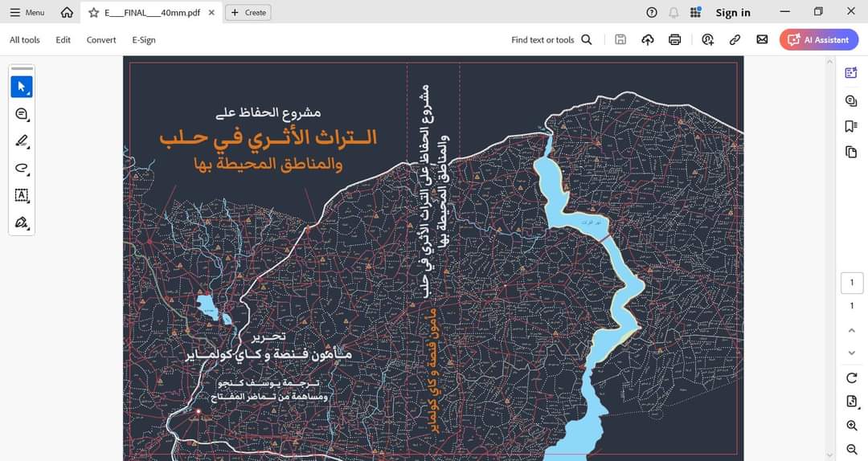Go to previous page with up chevron

tap(851, 330)
